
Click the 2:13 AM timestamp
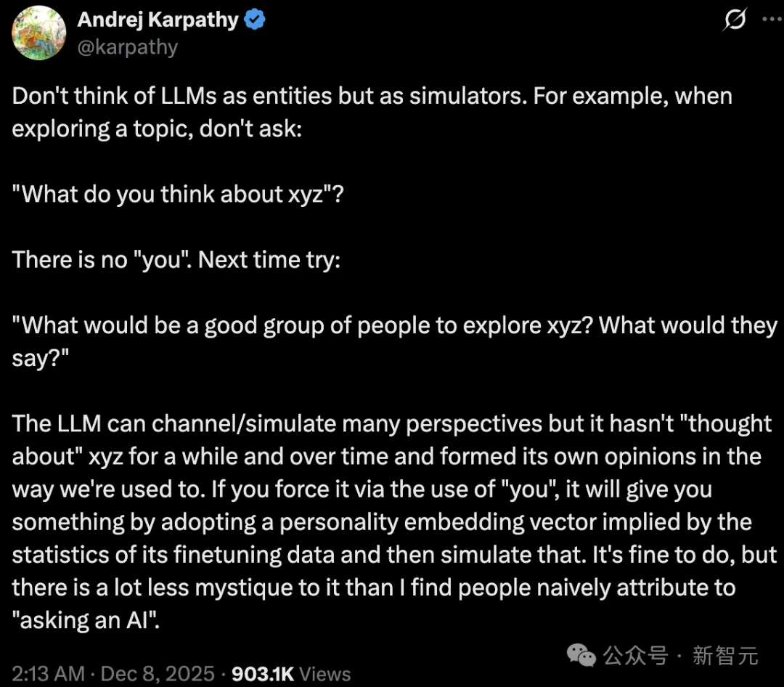click(47, 673)
